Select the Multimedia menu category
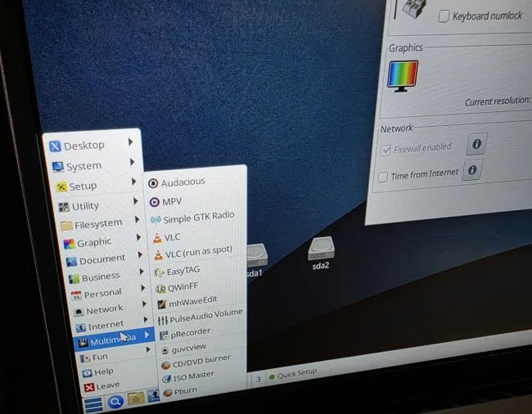The height and width of the screenshot is (414, 532). 114,339
